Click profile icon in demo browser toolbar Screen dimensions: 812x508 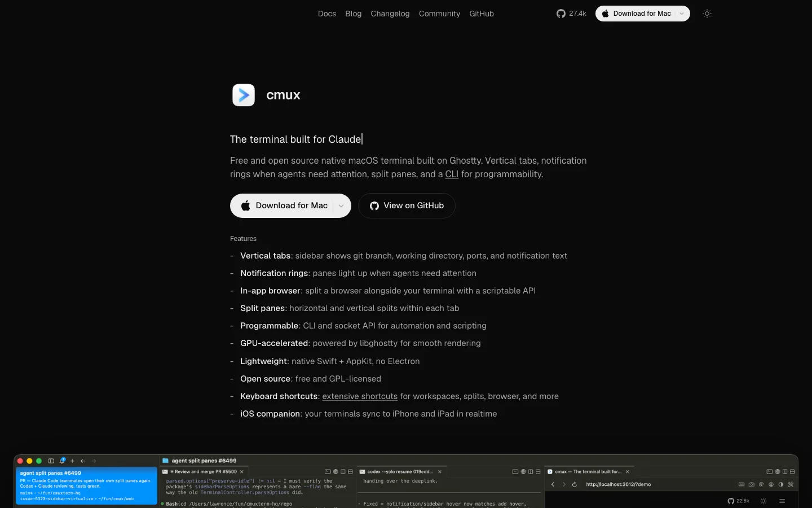click(x=771, y=484)
